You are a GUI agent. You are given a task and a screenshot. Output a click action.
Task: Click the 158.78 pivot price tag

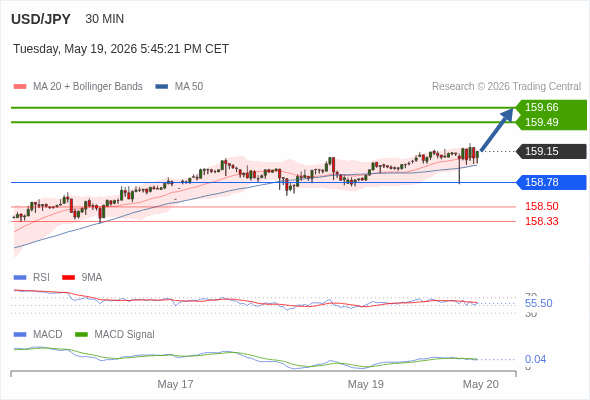(551, 182)
